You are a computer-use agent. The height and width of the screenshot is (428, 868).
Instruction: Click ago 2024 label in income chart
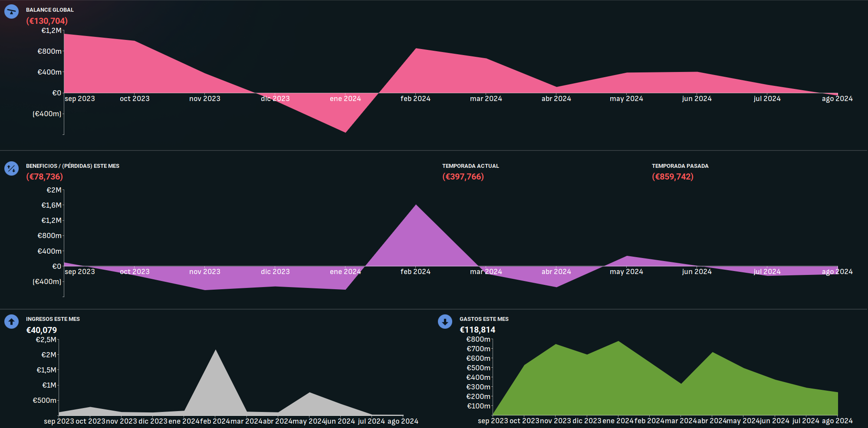pos(403,421)
